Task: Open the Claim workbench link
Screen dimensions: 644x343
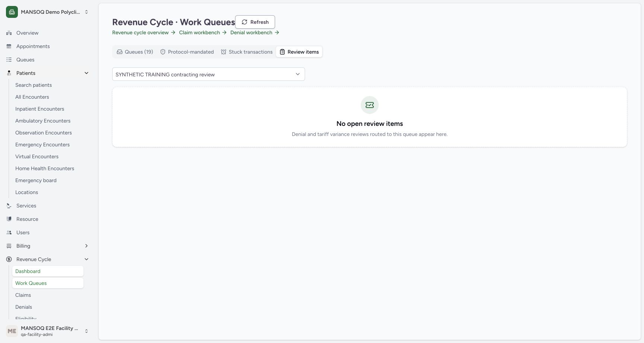Action: (203, 32)
